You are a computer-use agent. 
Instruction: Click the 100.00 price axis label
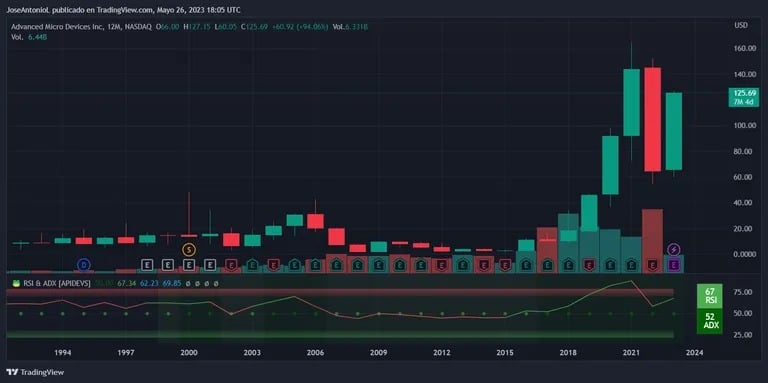[744, 125]
